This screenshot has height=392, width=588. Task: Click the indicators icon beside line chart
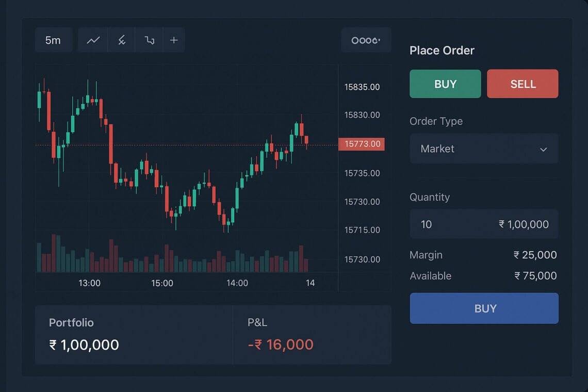pos(122,40)
